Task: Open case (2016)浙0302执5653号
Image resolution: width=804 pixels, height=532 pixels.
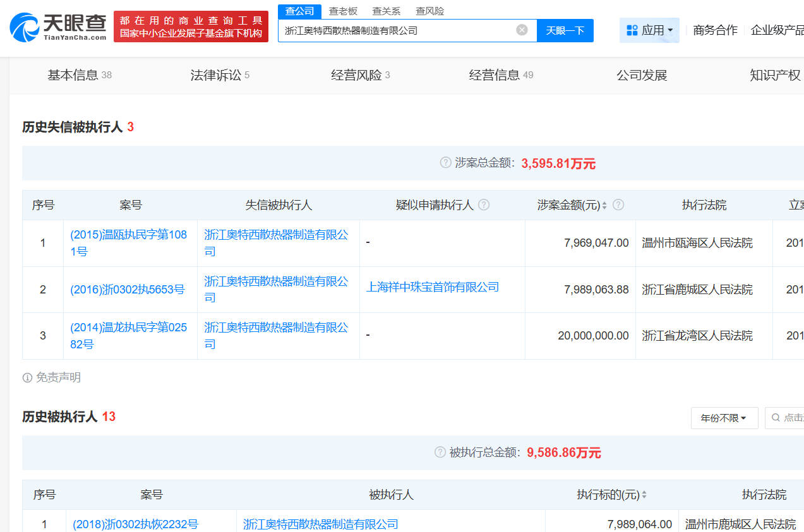Action: pyautogui.click(x=127, y=290)
